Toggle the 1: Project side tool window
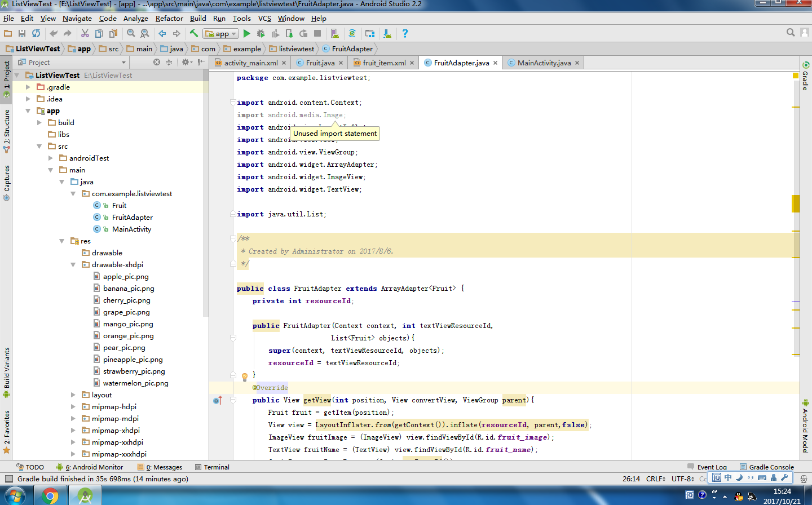 coord(6,79)
